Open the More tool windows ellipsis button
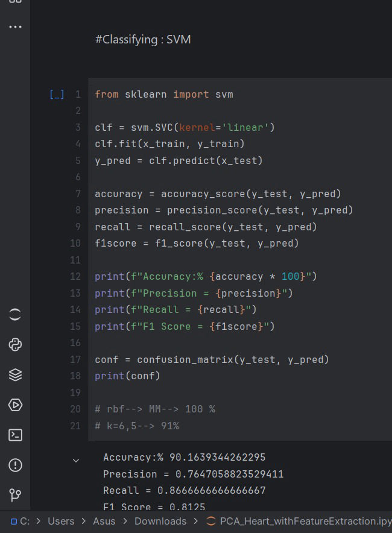392x533 pixels. coord(15,27)
